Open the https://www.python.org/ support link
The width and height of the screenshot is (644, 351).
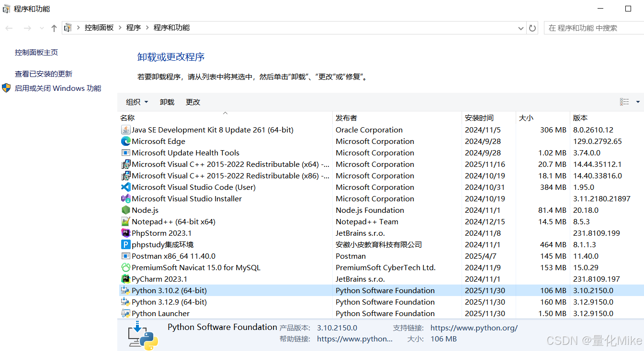point(474,328)
